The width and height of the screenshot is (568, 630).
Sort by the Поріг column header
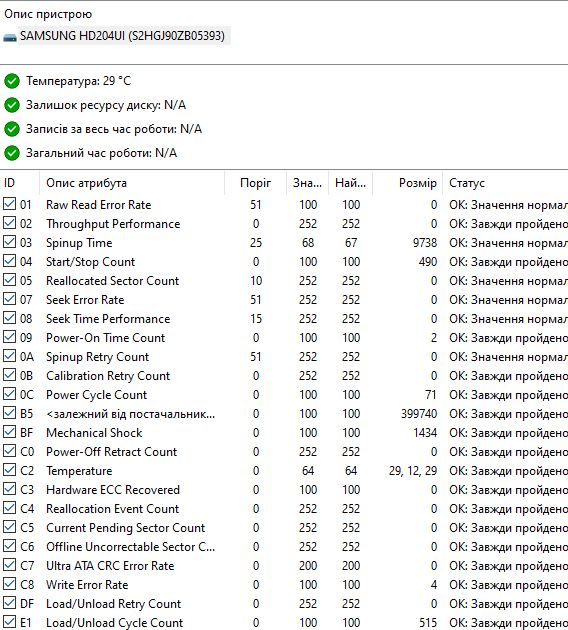(x=255, y=183)
